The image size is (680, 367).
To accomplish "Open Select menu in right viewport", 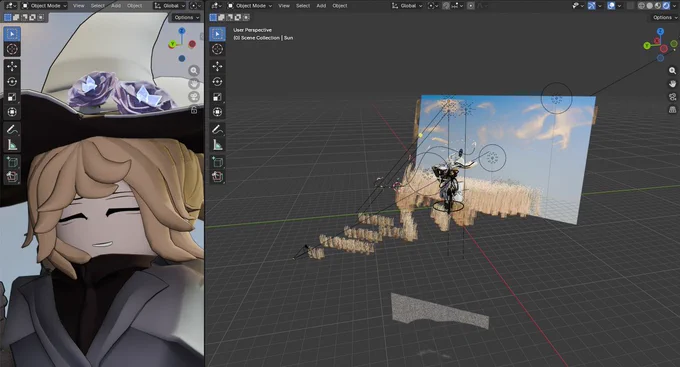I will pyautogui.click(x=303, y=6).
